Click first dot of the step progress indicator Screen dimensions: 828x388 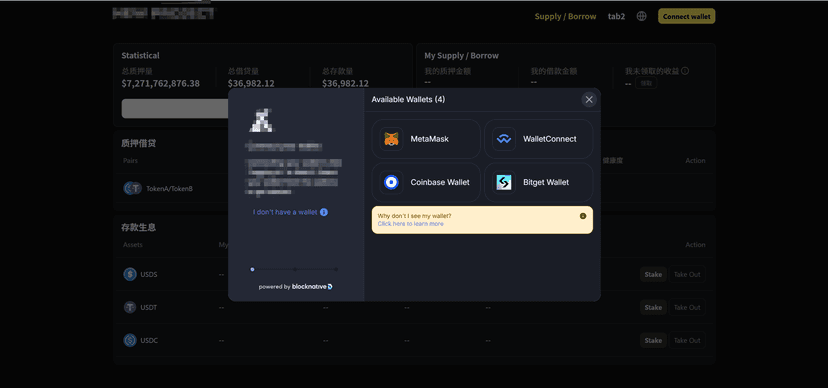point(252,269)
